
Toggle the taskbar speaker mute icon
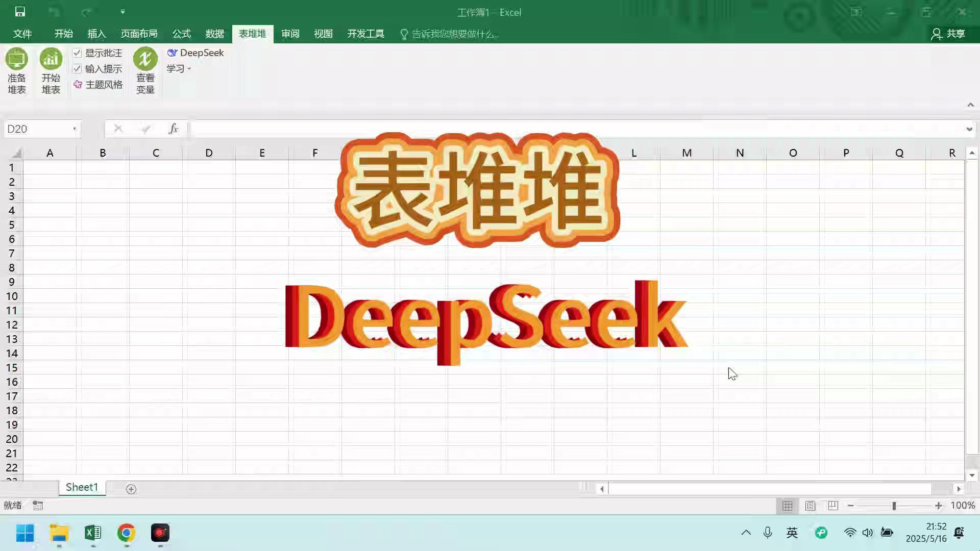pyautogui.click(x=868, y=533)
